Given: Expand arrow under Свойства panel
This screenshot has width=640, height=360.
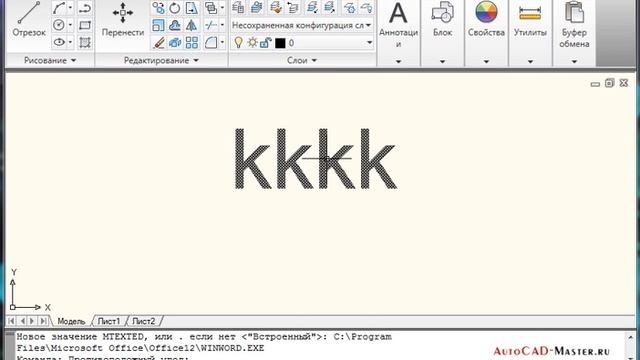Looking at the screenshot, I should pos(486,62).
